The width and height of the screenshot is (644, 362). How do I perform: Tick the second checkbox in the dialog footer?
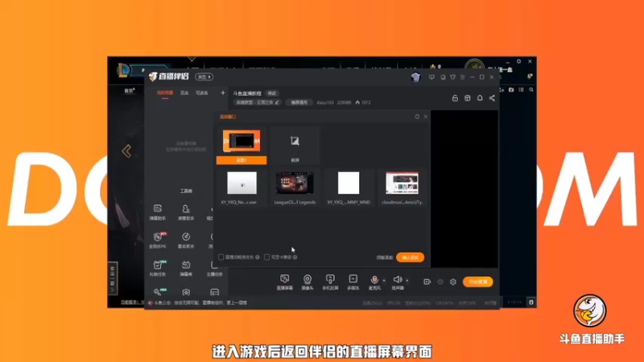pyautogui.click(x=267, y=257)
